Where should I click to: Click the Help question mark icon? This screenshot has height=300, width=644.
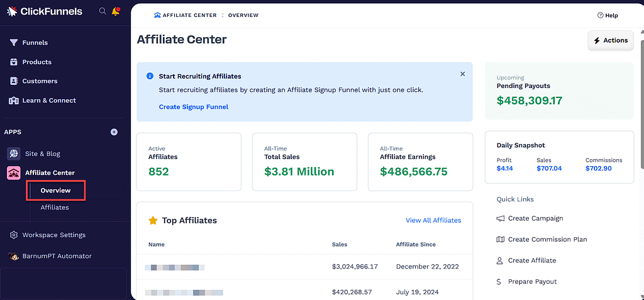point(600,16)
